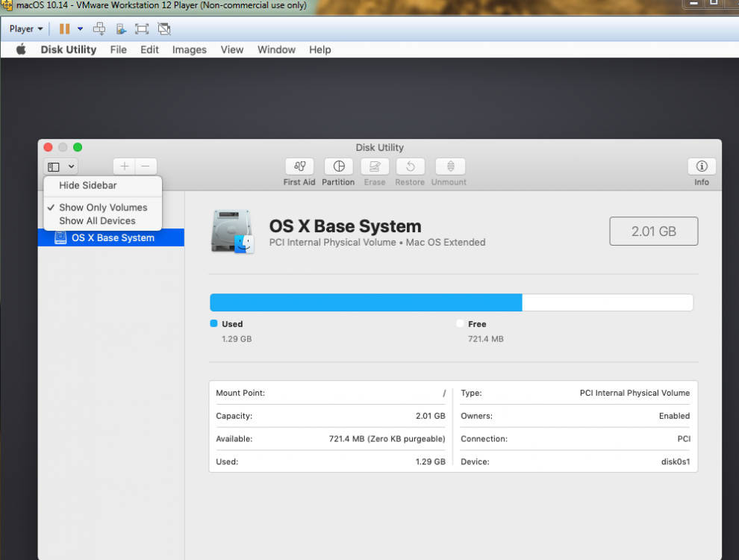This screenshot has height=560, width=739.
Task: Click the Connection PCI value
Action: pos(684,439)
